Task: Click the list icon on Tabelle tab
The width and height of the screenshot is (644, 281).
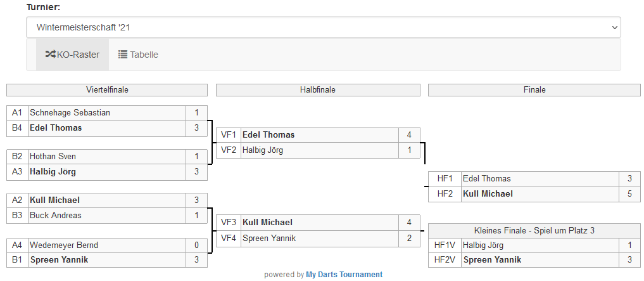Action: 123,55
